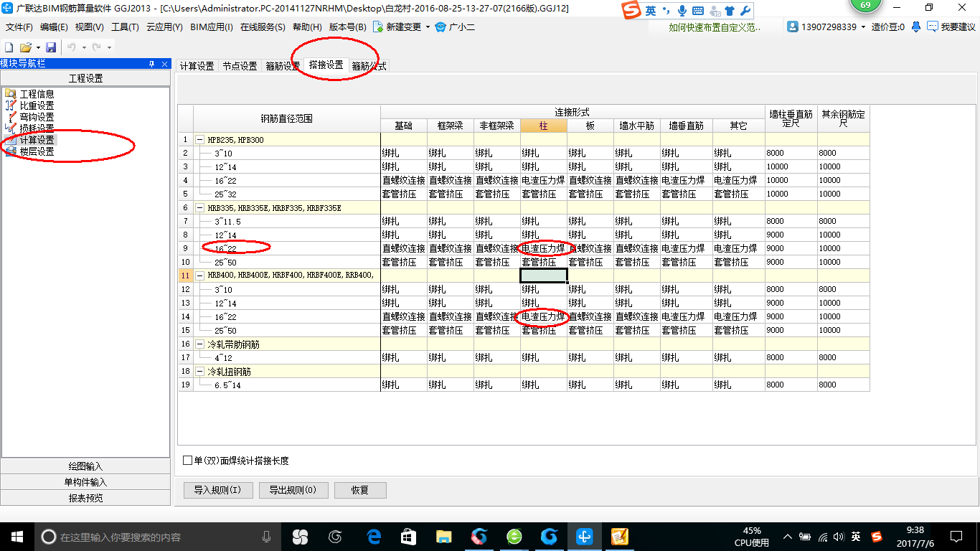Switch to the 节点设置 tab

(240, 66)
